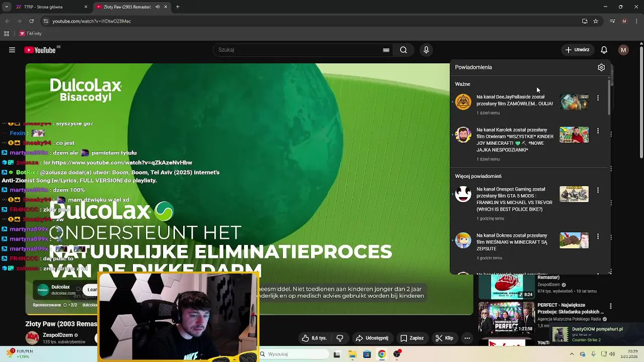Open the ZespolDzem channel avatar

click(x=32, y=338)
